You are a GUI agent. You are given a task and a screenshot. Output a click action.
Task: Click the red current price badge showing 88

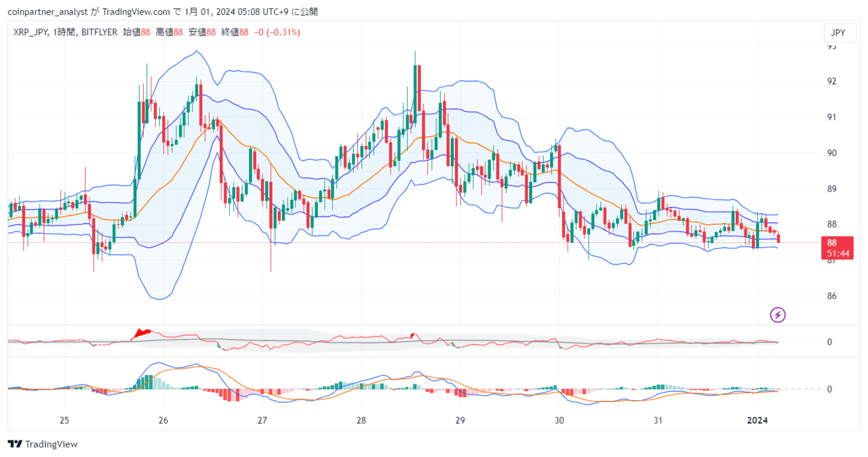click(836, 243)
